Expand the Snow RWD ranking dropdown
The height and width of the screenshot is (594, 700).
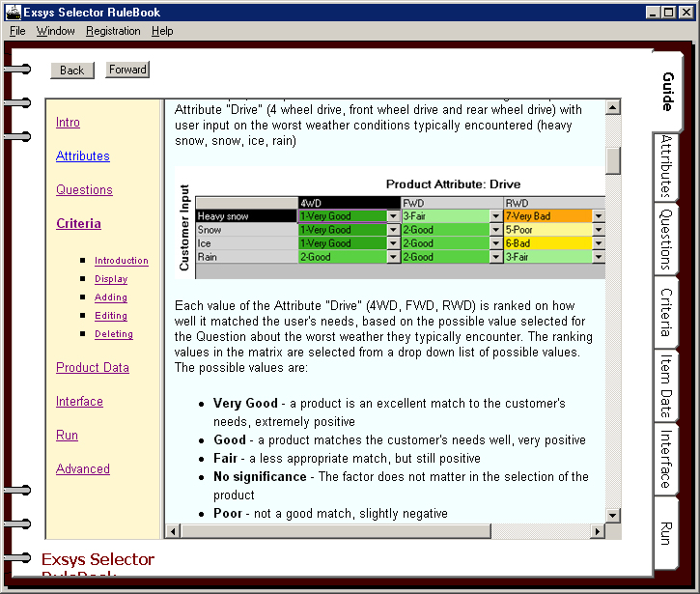(x=599, y=230)
